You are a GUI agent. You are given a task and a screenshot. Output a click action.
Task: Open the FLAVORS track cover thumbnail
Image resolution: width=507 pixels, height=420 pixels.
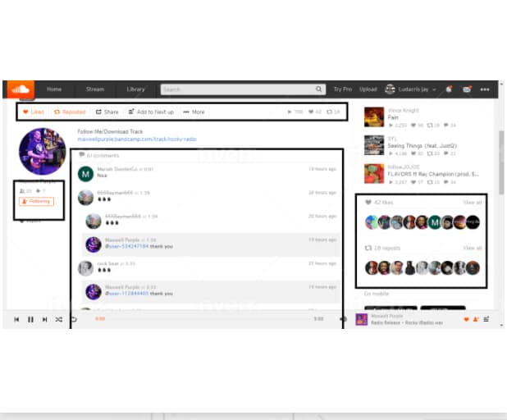point(374,174)
